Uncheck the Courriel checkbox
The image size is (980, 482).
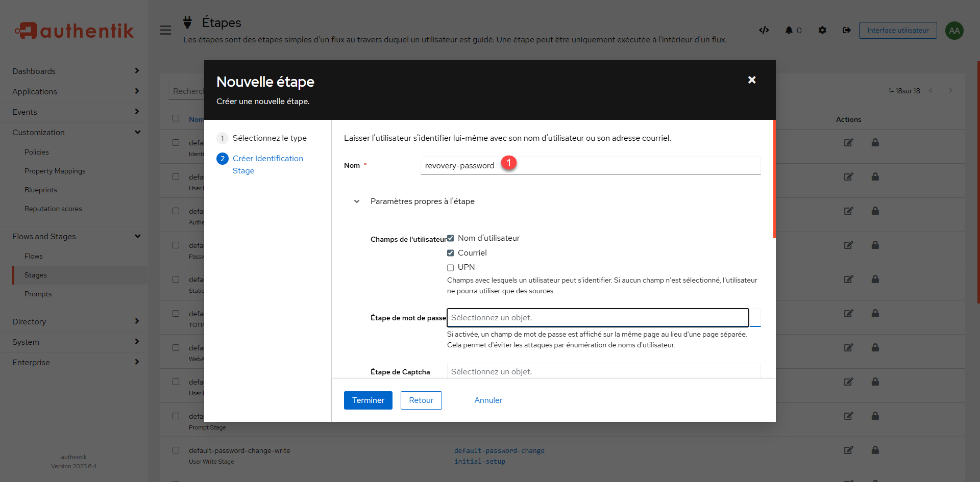coord(450,253)
